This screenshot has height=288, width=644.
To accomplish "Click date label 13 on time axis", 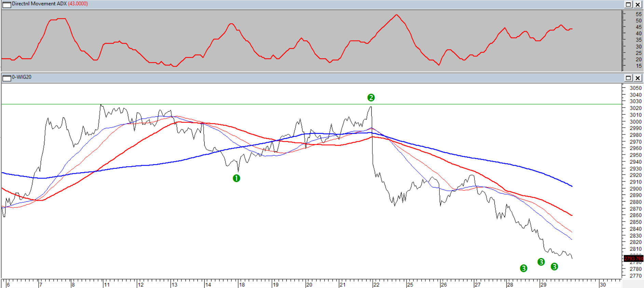I will pyautogui.click(x=174, y=285).
